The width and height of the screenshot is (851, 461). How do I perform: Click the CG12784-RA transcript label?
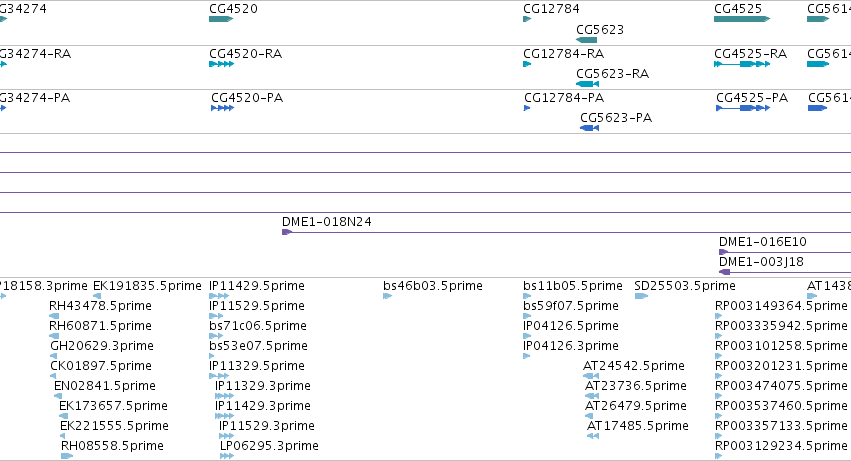coord(563,54)
